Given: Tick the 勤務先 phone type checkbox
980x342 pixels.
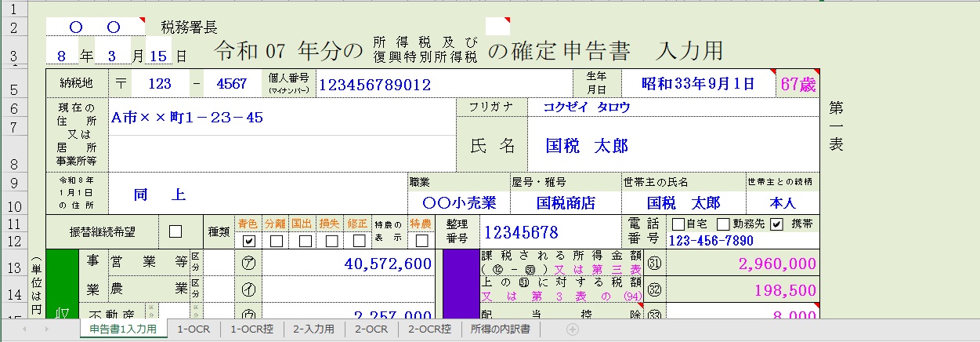Looking at the screenshot, I should pos(724,224).
